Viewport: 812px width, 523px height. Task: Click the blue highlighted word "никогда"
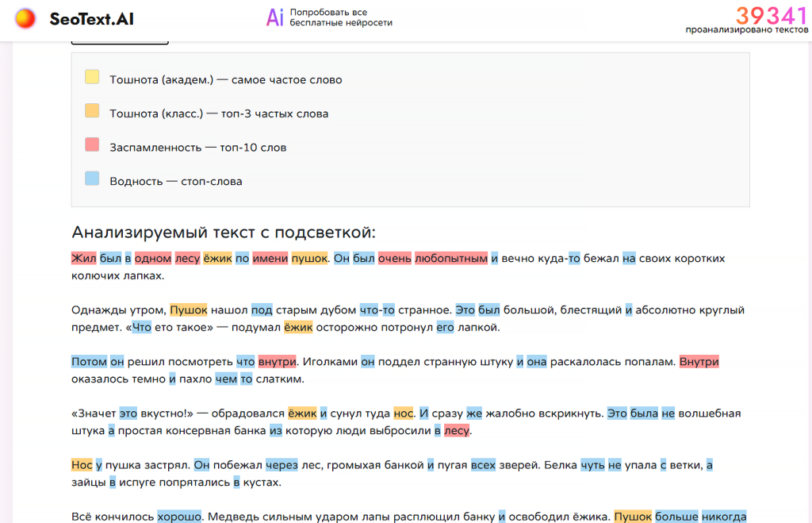[x=724, y=517]
